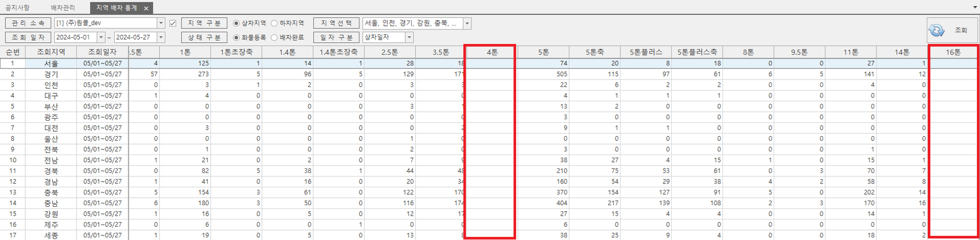Viewport: 980px width, 240px height.
Task: Open the 상차일자 date type dropdown
Action: click(x=409, y=37)
